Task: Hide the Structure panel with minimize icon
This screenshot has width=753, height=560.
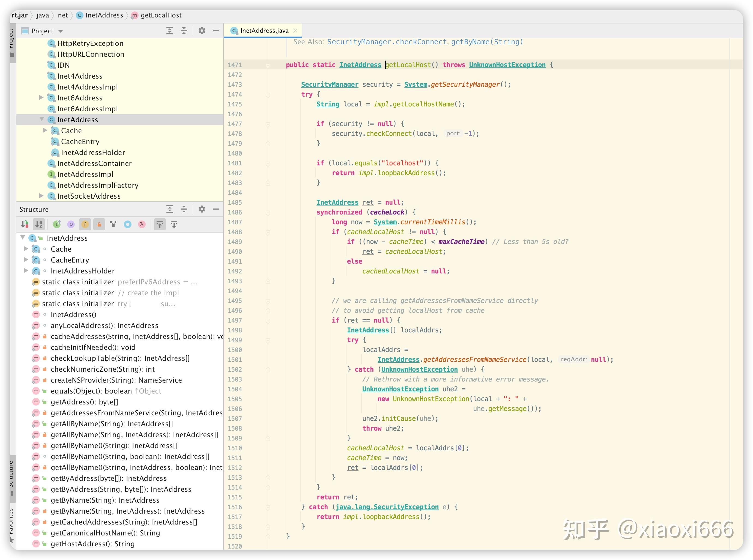Action: click(217, 209)
